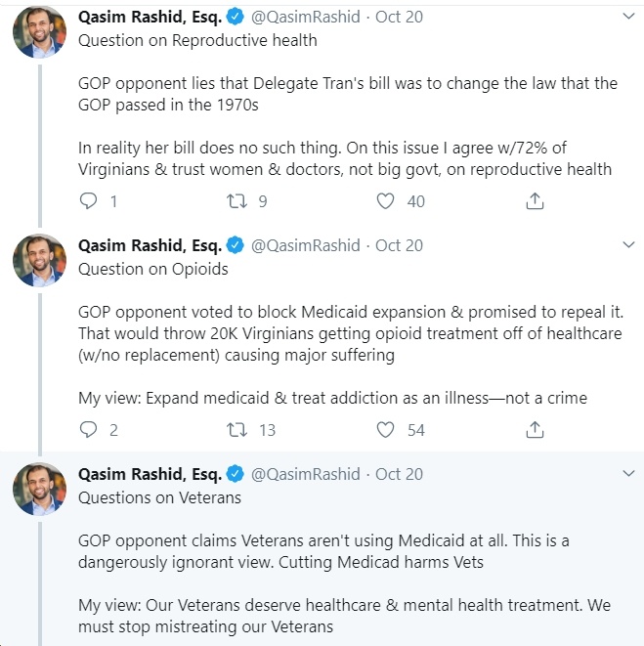Reply to the Opioids question tweet

click(x=88, y=430)
